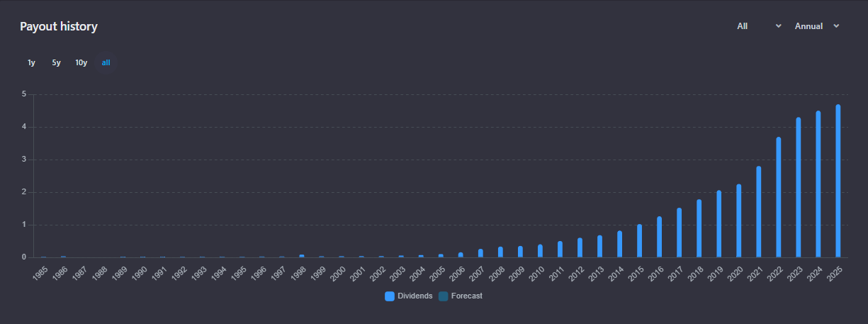The width and height of the screenshot is (868, 324).
Task: Click the 2018 dividend bar
Action: [x=699, y=228]
